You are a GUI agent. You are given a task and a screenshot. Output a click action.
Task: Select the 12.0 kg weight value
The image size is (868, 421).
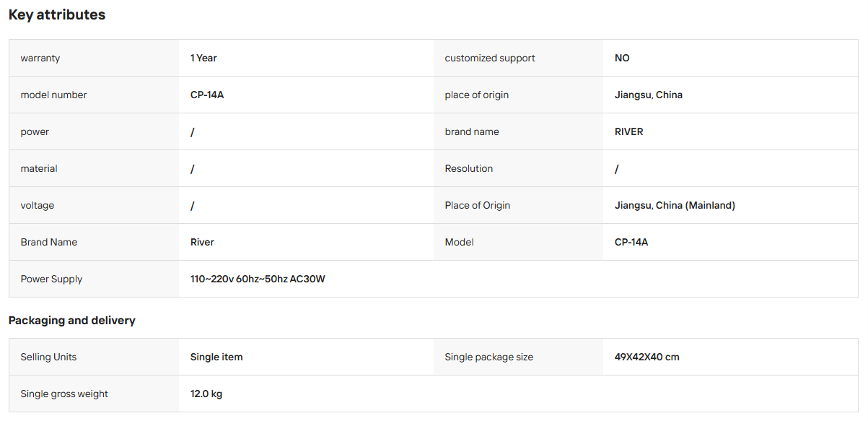pyautogui.click(x=206, y=394)
